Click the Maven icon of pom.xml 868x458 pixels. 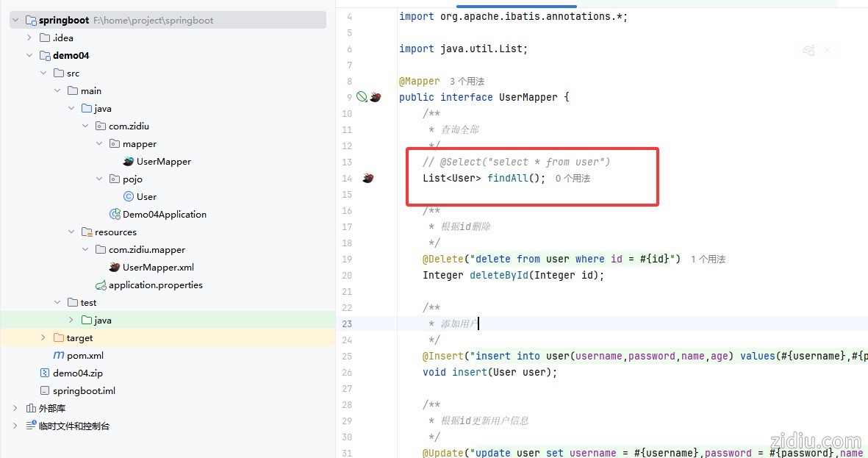click(x=59, y=356)
